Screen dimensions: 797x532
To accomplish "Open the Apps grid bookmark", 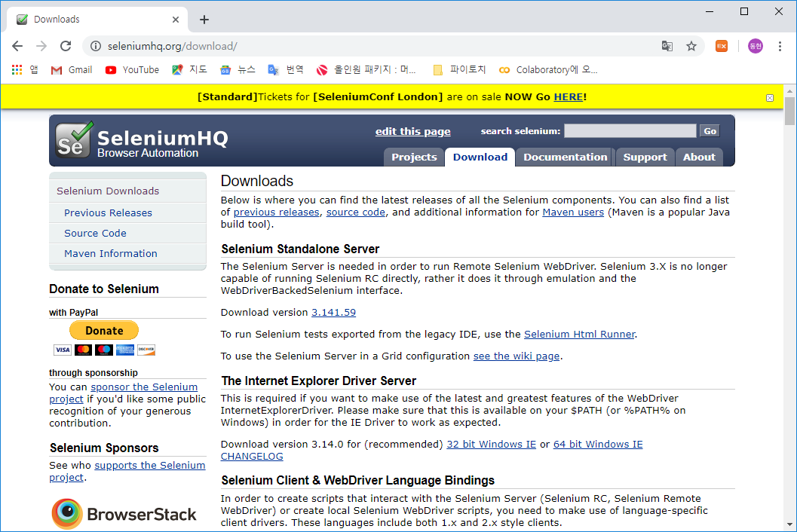I will coord(24,69).
